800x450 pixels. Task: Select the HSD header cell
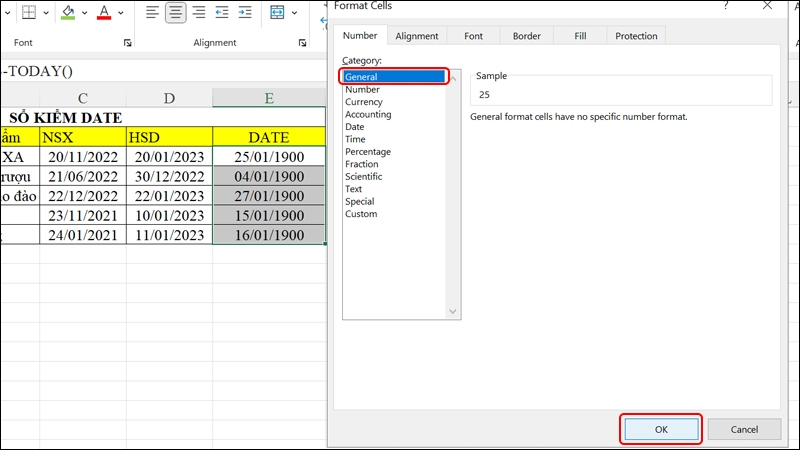point(169,137)
